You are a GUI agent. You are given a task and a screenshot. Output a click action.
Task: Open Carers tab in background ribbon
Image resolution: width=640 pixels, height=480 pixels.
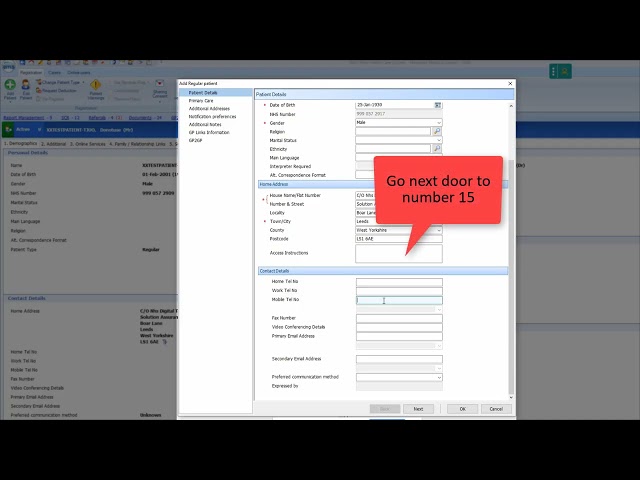(x=54, y=73)
